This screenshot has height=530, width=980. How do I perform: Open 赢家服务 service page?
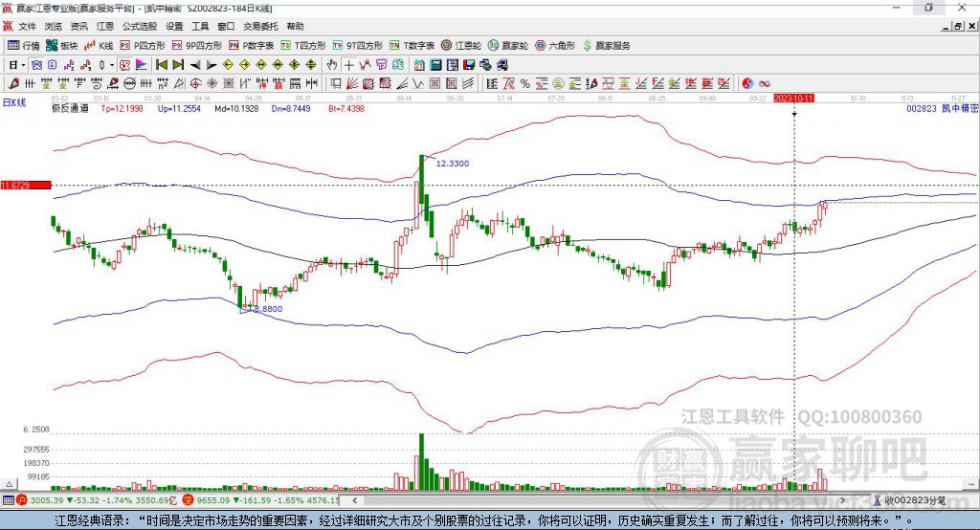pos(606,46)
